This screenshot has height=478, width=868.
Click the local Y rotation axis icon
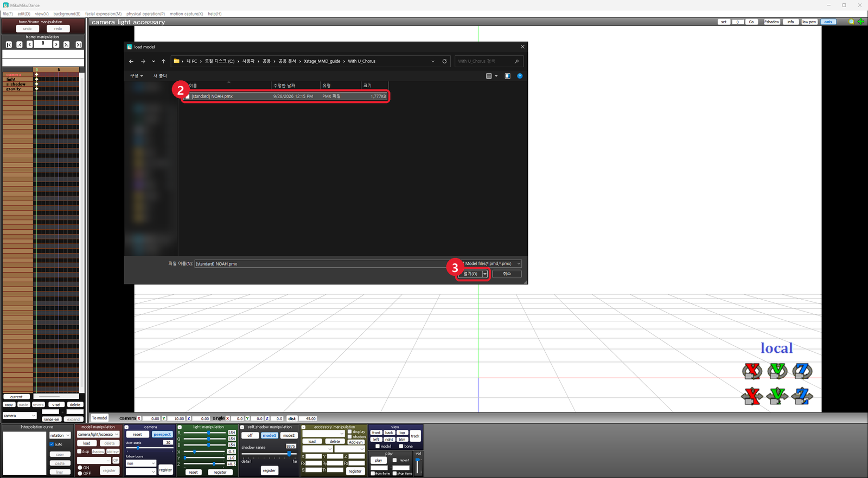[777, 371]
